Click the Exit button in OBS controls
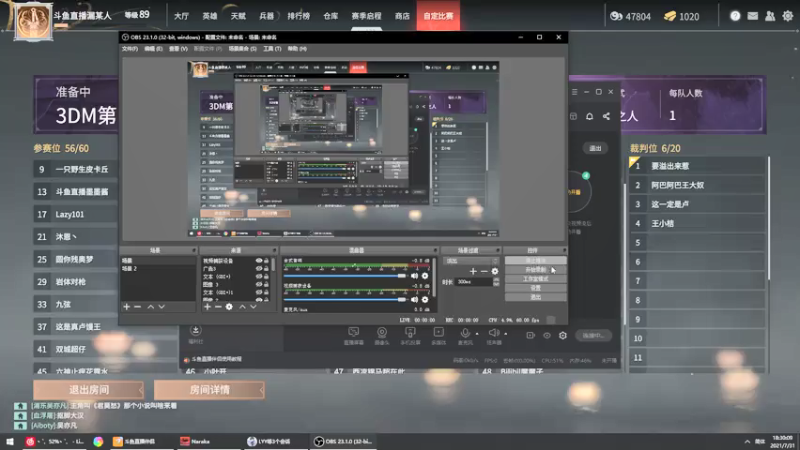The width and height of the screenshot is (800, 450). (x=535, y=297)
